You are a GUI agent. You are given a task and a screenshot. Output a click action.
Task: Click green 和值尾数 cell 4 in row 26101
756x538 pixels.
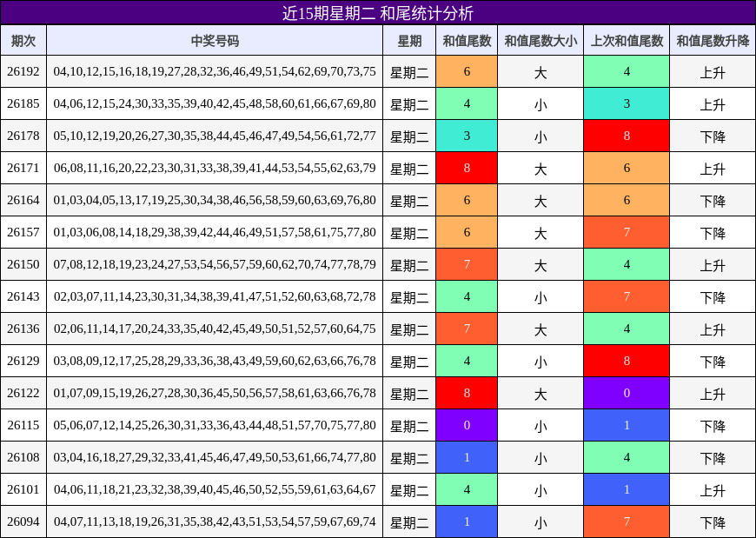pos(467,489)
